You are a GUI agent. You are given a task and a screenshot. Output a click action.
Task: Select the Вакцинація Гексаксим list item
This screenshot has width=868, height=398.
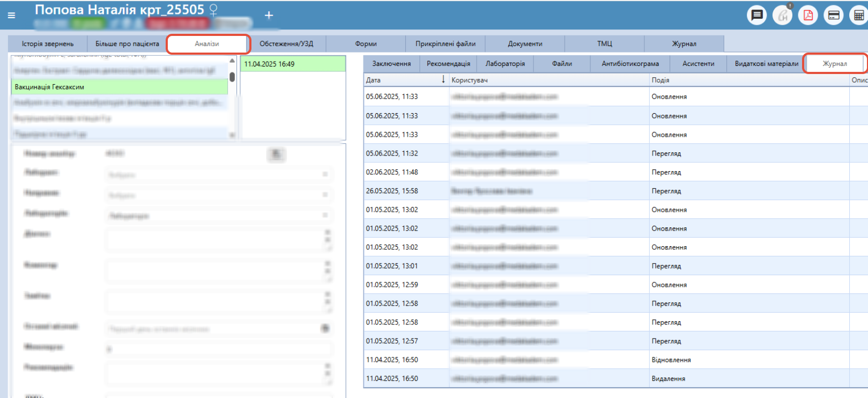[x=120, y=86]
